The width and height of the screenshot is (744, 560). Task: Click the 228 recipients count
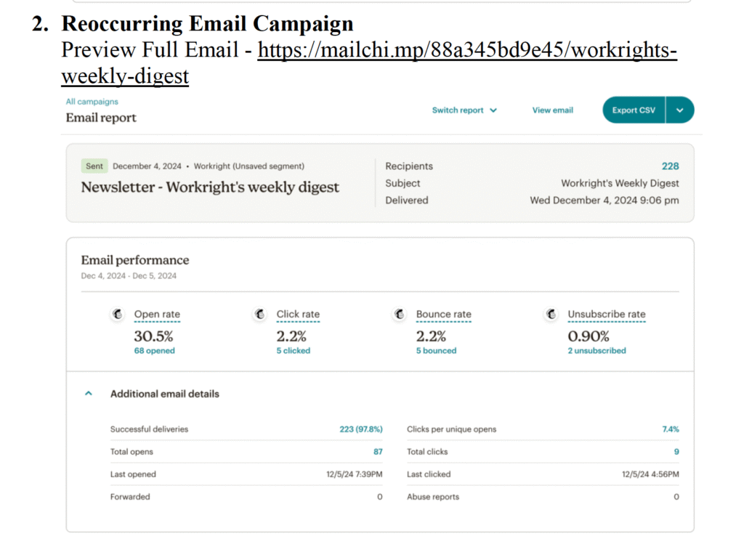[670, 166]
